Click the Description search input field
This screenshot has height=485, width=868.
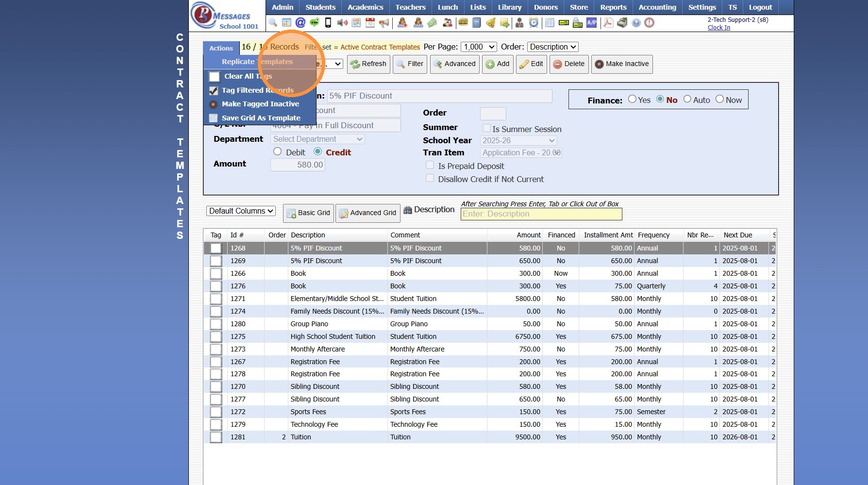coord(541,214)
